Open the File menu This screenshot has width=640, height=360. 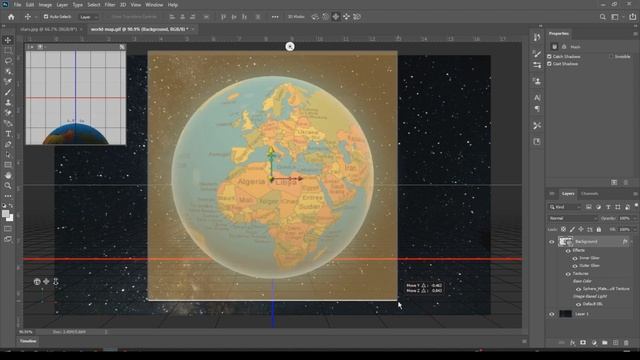pyautogui.click(x=18, y=5)
